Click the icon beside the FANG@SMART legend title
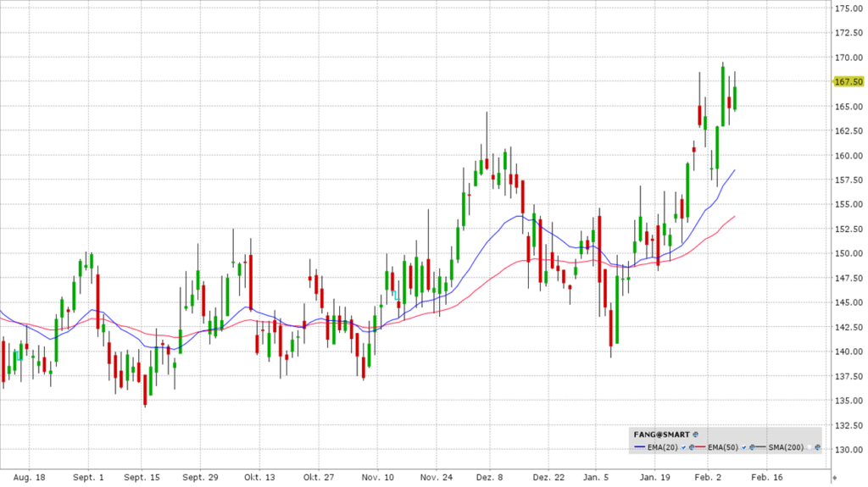The width and height of the screenshot is (868, 487). pos(695,434)
